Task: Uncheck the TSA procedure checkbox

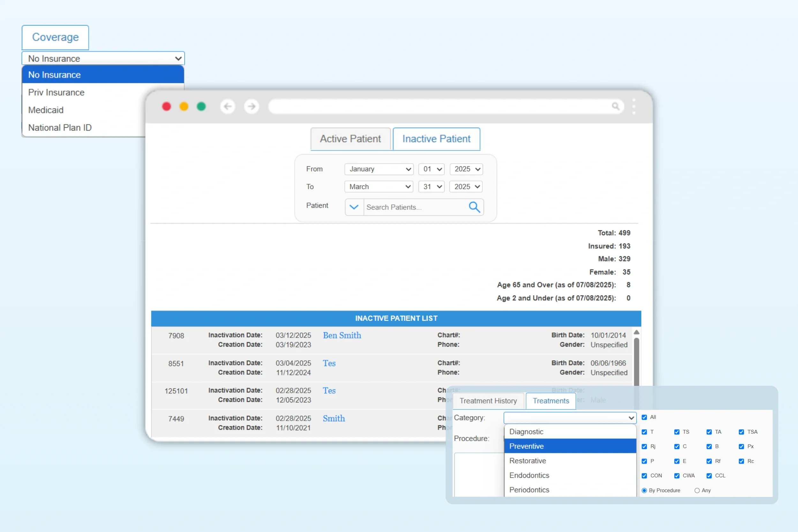Action: pyautogui.click(x=741, y=432)
